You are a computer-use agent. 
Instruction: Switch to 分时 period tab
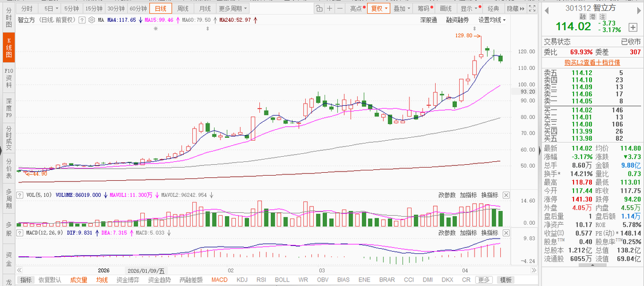tap(27, 8)
